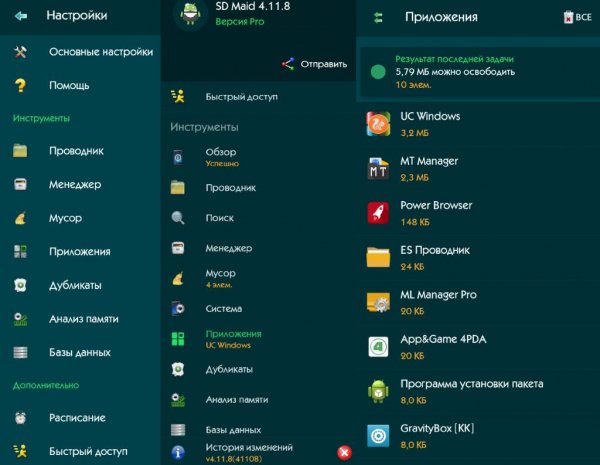Click the История изменений info icon
The height and width of the screenshot is (465, 600).
pos(178,452)
